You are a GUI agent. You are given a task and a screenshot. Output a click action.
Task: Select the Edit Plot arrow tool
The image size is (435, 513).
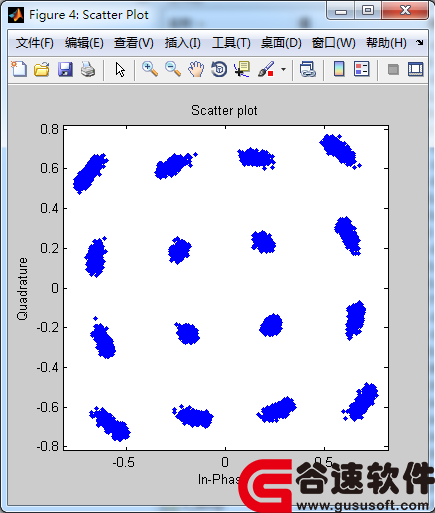tap(120, 70)
